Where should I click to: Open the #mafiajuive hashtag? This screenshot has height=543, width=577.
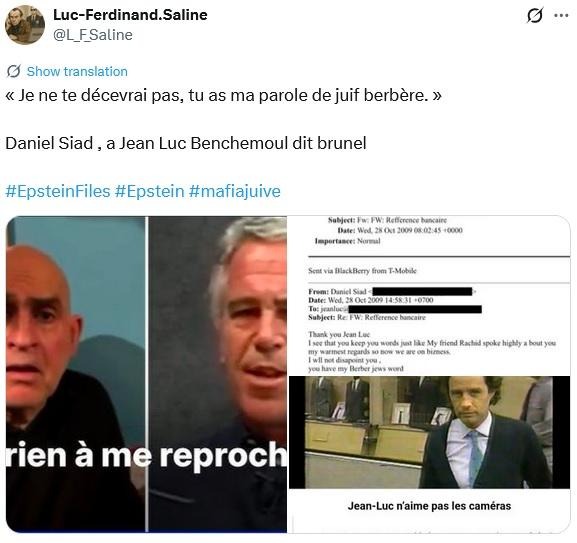(235, 191)
